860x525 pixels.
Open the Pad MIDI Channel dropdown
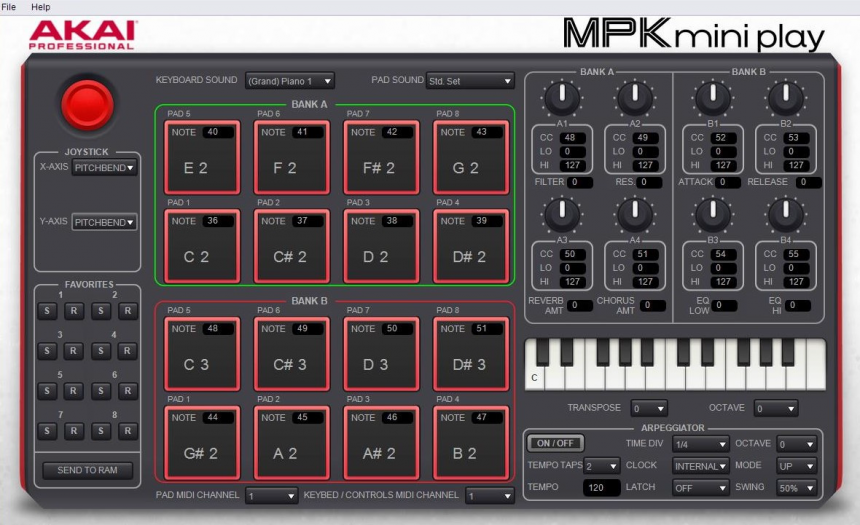click(x=271, y=496)
